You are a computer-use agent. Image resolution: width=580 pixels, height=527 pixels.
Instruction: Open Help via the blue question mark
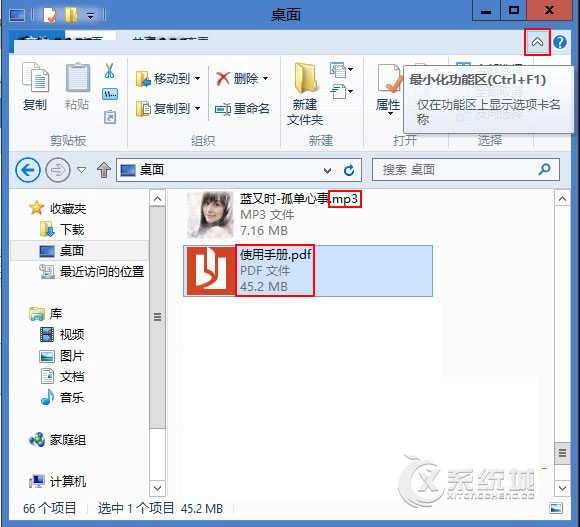560,42
